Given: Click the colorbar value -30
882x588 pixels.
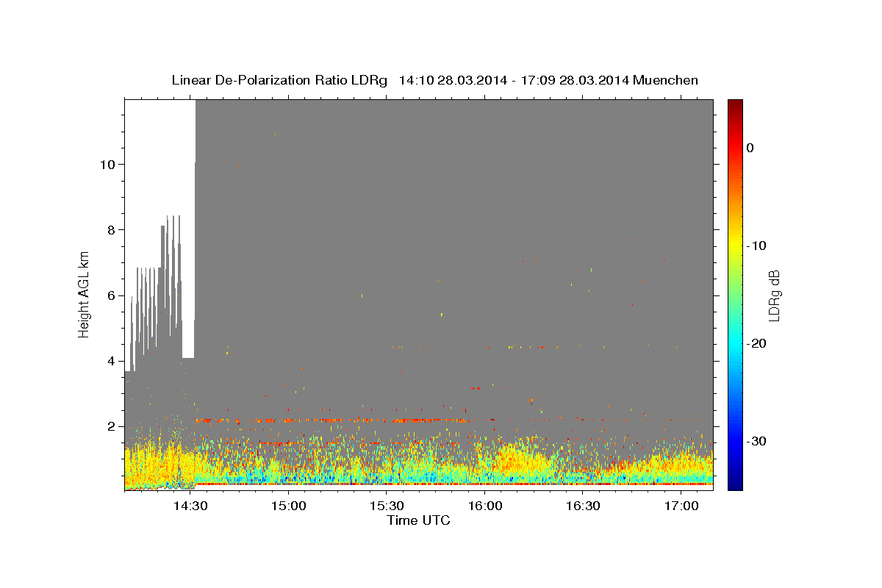Looking at the screenshot, I should click(x=757, y=441).
